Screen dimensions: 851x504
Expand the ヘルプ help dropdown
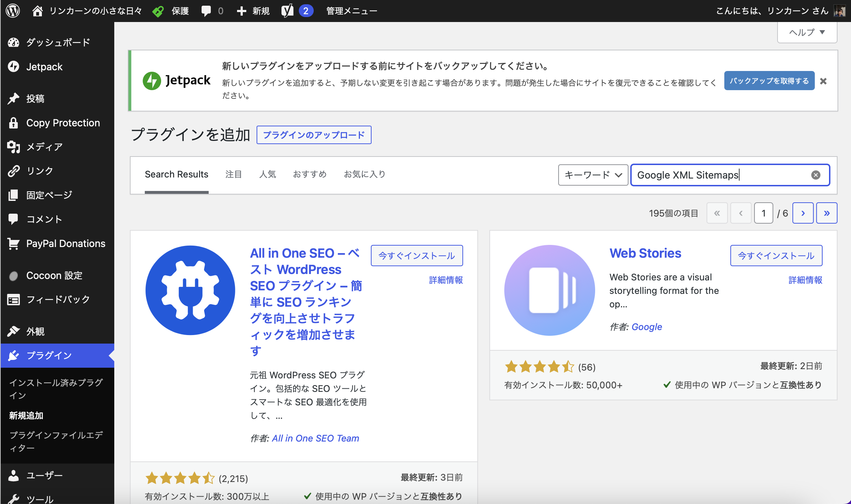(807, 32)
